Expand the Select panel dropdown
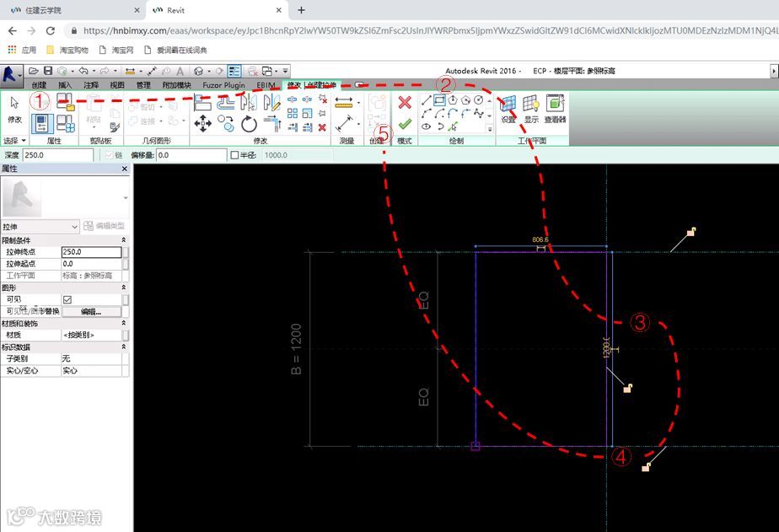779x532 pixels. 14,141
